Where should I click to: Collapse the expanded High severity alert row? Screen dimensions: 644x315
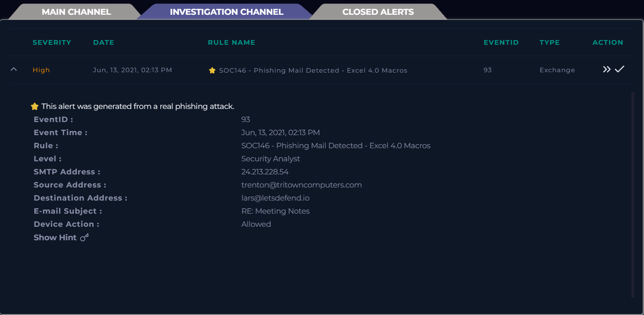[14, 70]
